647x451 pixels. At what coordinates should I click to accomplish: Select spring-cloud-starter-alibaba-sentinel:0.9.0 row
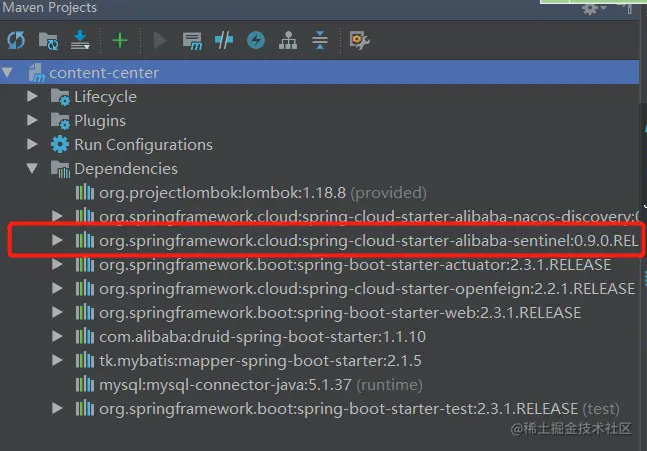point(319,240)
